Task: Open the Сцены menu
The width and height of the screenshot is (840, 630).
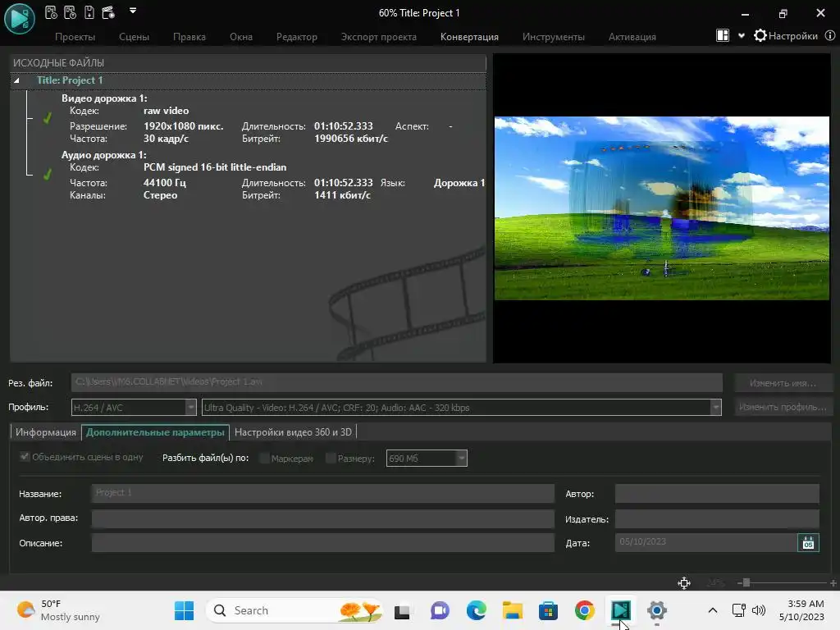Action: [x=134, y=36]
